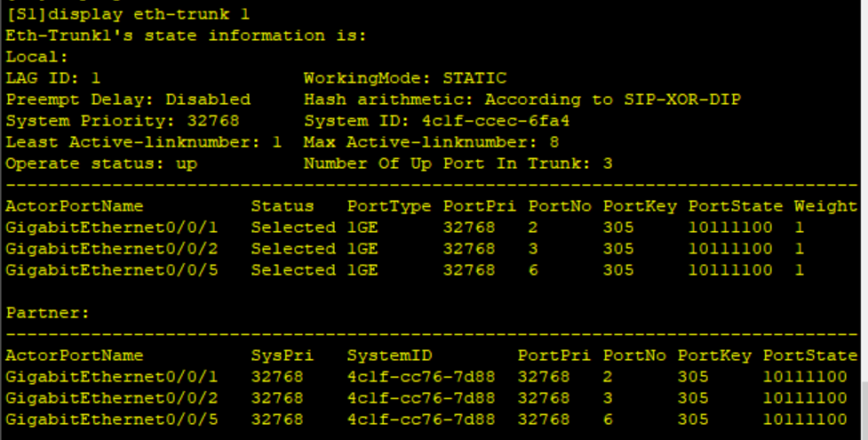Click PortState '10111100' in Partner GigabitEthernet0/0/2 row
Viewport: 868px width, 440px height.
click(x=805, y=398)
